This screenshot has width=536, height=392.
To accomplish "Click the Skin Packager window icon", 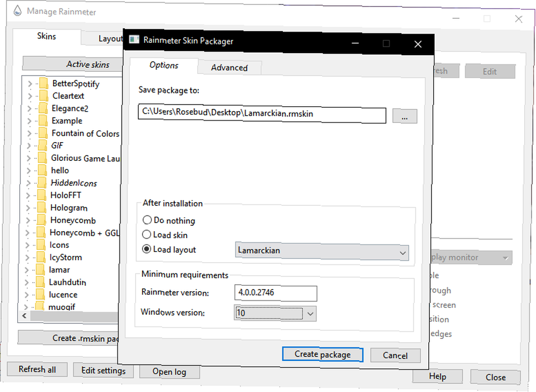I will coord(134,40).
